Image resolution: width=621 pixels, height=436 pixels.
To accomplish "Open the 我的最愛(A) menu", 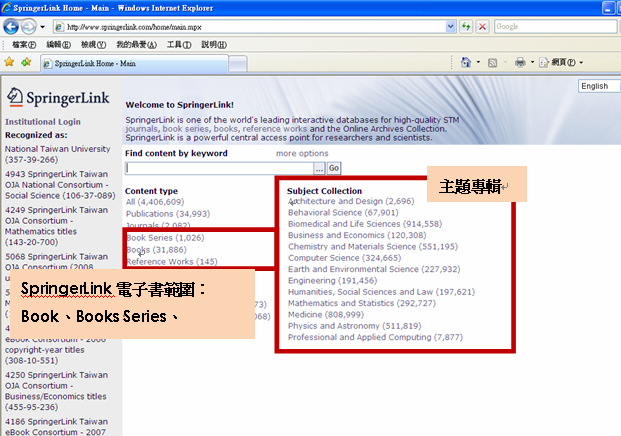I will pyautogui.click(x=136, y=45).
